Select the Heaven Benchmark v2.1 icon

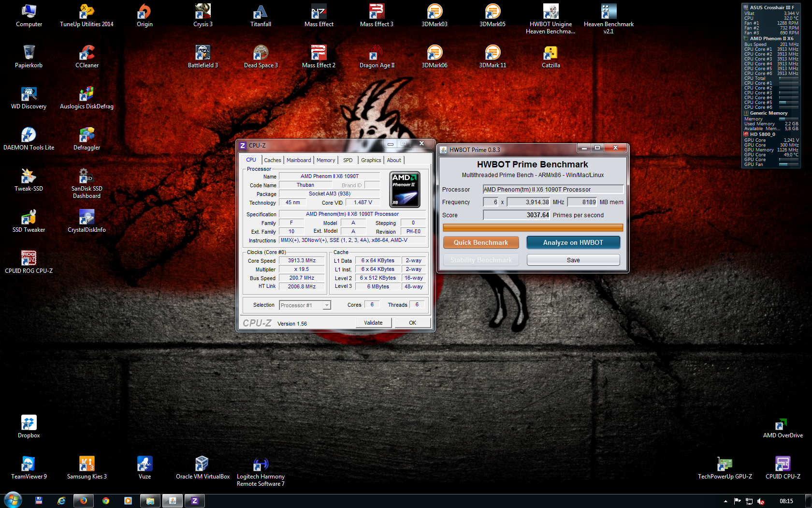[609, 19]
